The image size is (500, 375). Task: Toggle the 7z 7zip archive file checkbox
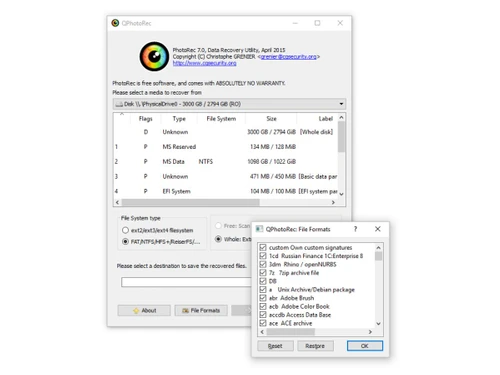click(263, 273)
